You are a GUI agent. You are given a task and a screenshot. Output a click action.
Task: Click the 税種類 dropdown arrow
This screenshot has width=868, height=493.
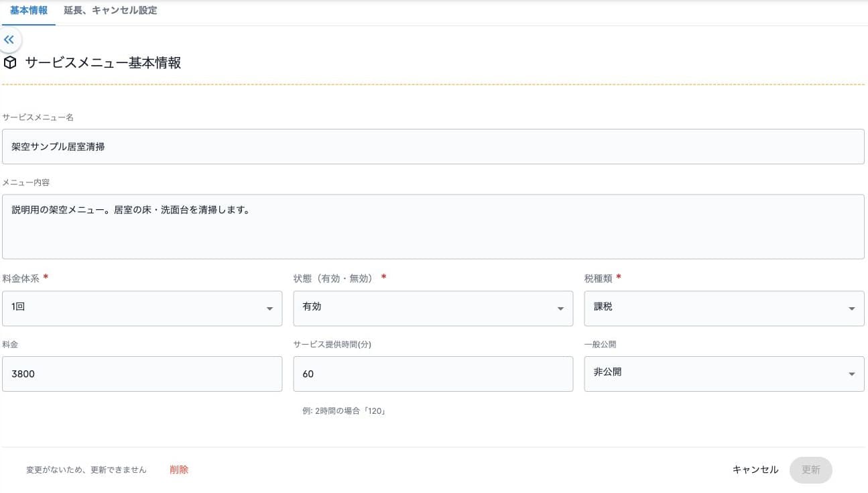point(852,309)
